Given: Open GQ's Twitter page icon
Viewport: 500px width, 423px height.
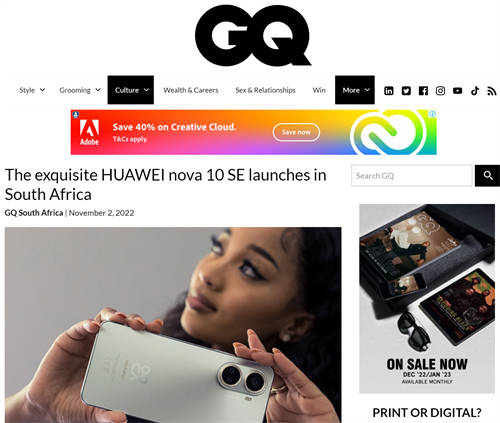Looking at the screenshot, I should coord(406,91).
